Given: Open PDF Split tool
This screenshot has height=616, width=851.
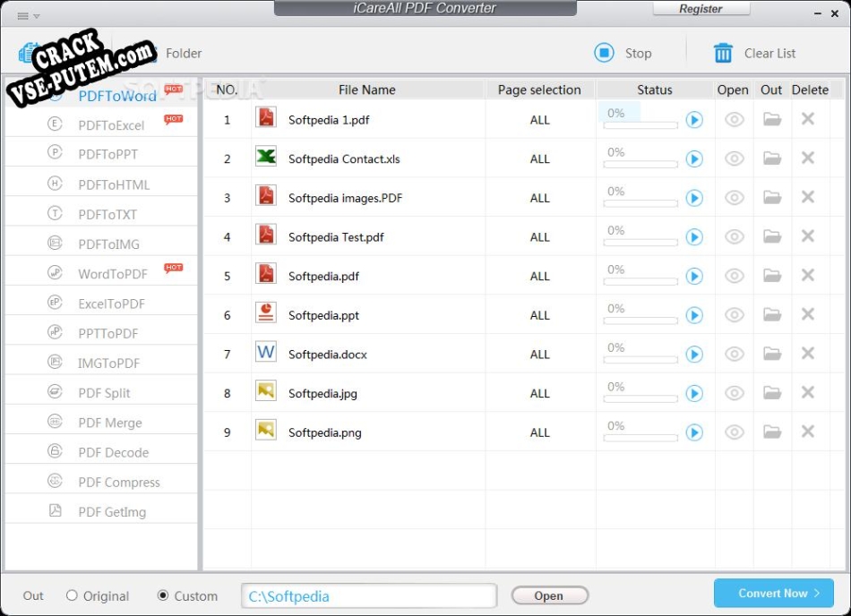Looking at the screenshot, I should [x=101, y=392].
